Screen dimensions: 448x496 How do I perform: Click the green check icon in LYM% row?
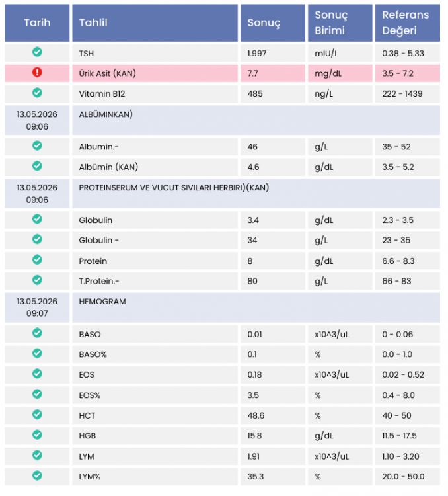point(37,475)
